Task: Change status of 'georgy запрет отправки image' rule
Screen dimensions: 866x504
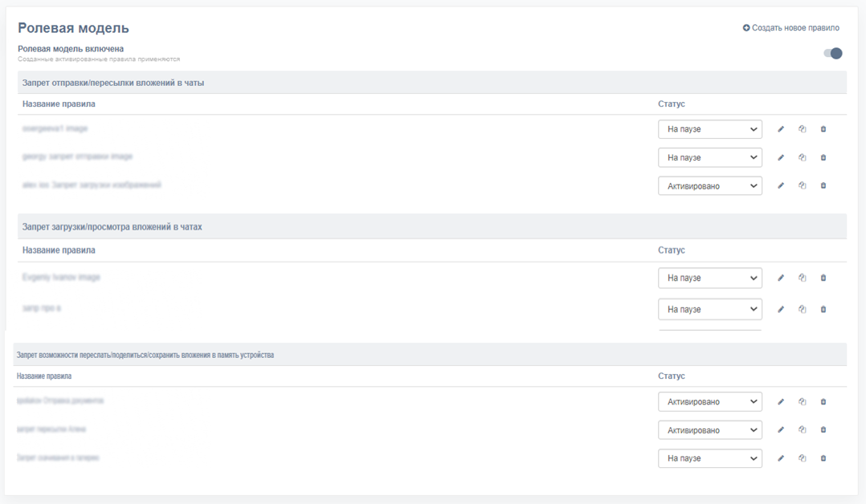Action: click(710, 158)
